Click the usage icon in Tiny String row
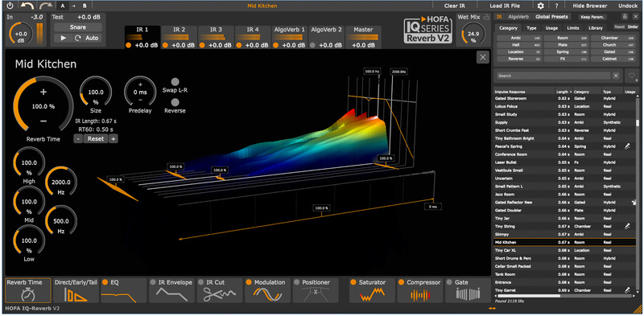The height and width of the screenshot is (316, 644). point(627,226)
